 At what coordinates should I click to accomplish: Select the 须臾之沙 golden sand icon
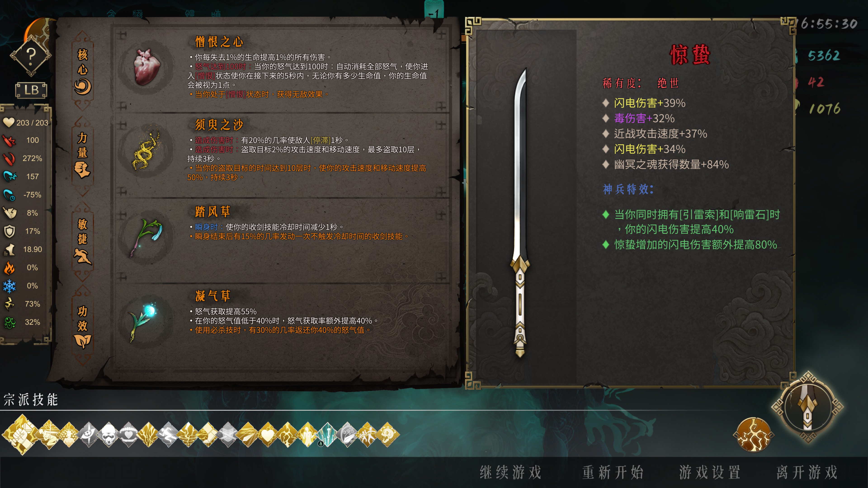tap(146, 150)
